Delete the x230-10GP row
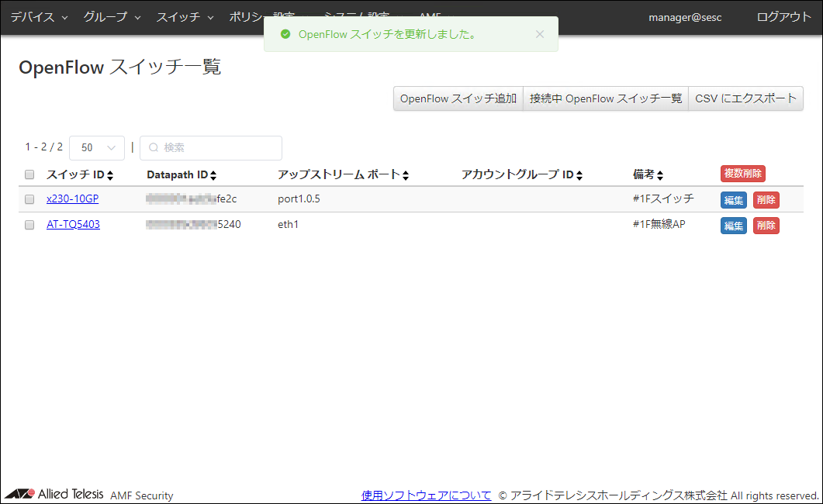The height and width of the screenshot is (504, 823). (x=766, y=200)
